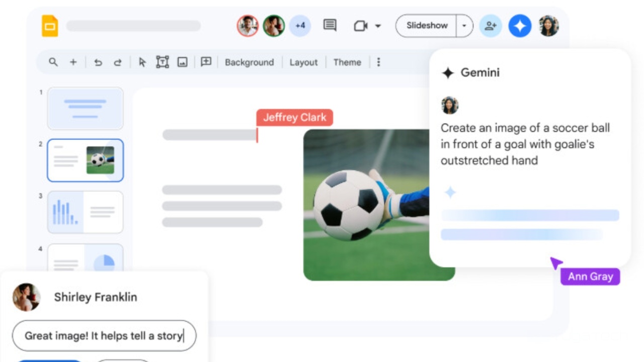This screenshot has height=362, width=644.
Task: Click the Jeffrey Clark collaborator label
Action: pos(294,118)
